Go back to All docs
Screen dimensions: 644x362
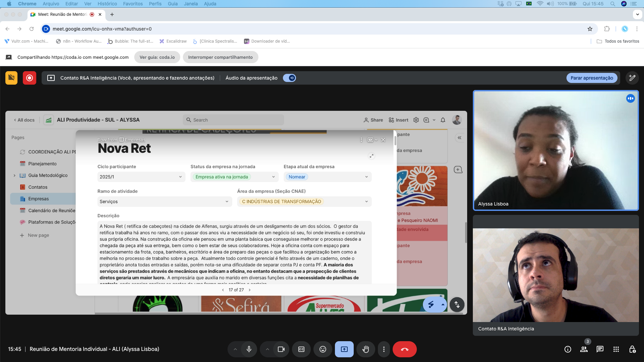[x=24, y=120]
